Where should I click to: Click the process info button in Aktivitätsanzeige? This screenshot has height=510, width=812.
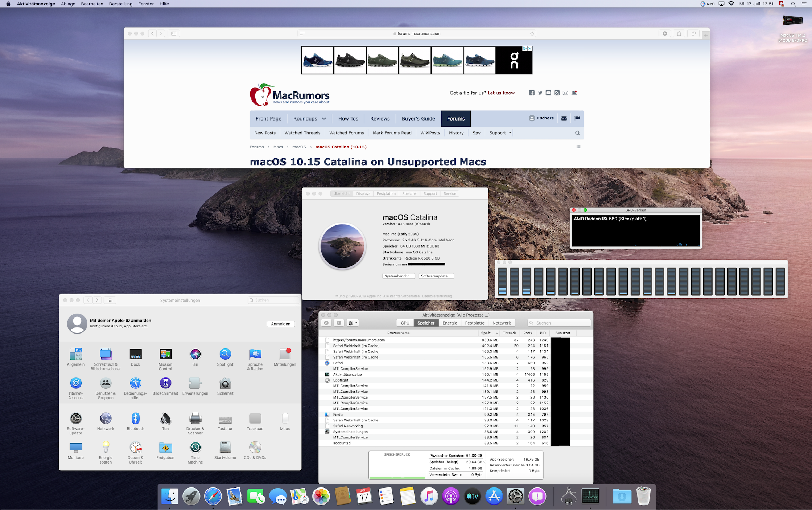click(x=339, y=323)
